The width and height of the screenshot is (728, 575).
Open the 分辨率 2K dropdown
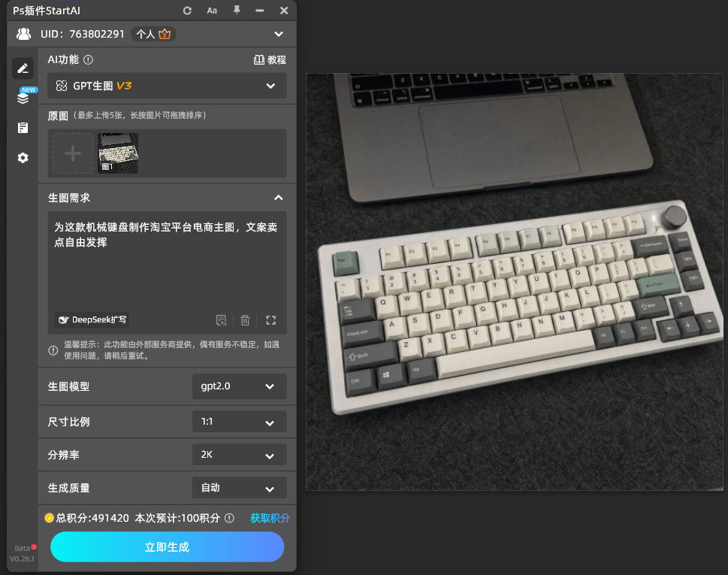(x=240, y=455)
